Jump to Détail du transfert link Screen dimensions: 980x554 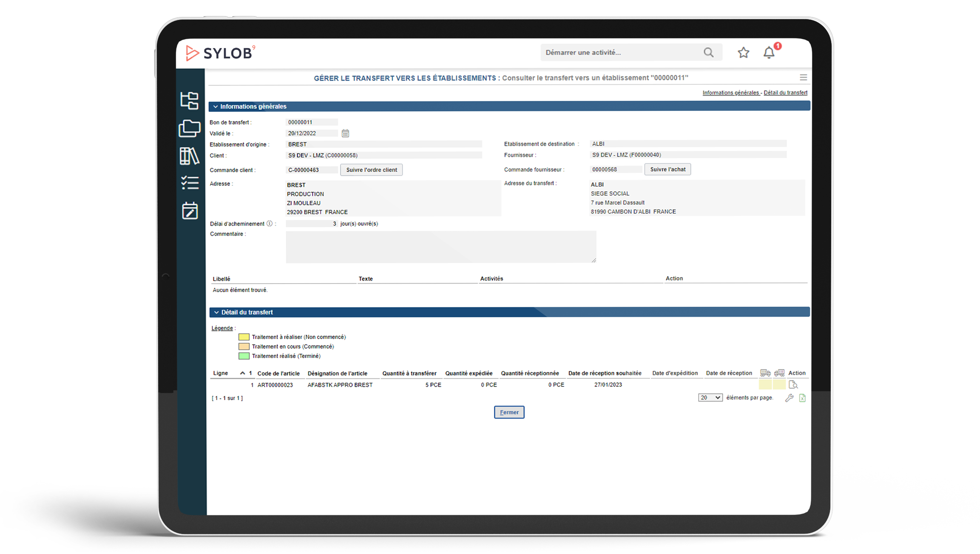point(785,93)
